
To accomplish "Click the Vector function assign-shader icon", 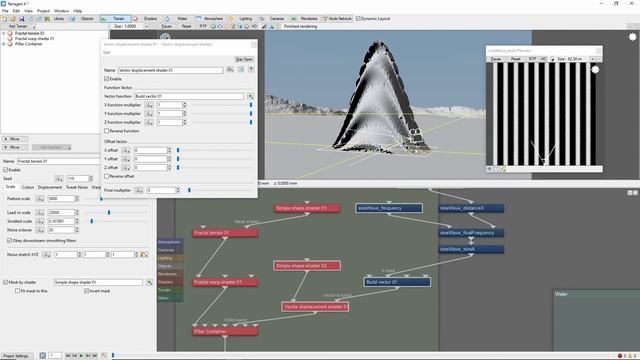I will 250,96.
